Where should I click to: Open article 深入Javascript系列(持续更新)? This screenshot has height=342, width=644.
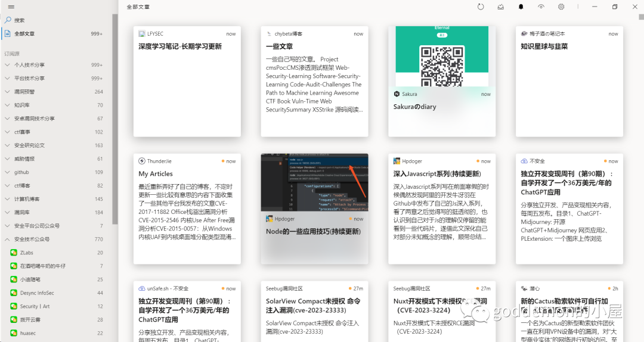pos(442,209)
